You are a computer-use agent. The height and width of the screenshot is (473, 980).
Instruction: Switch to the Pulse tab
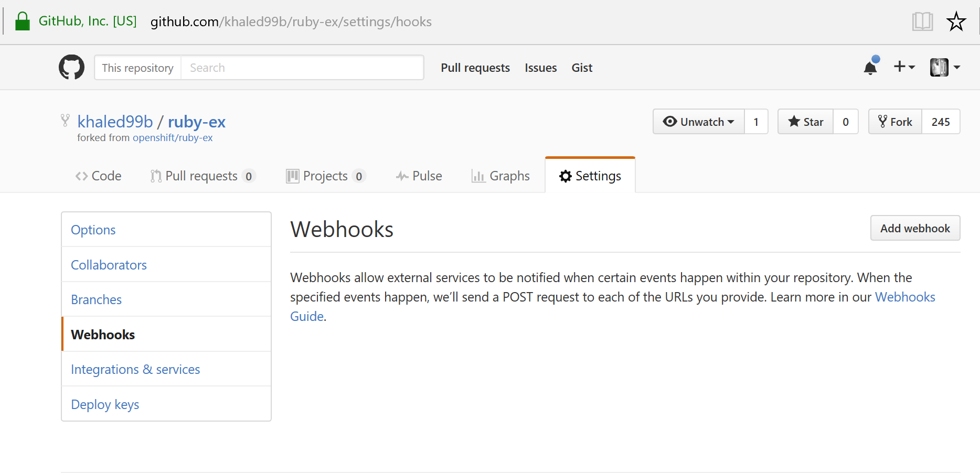click(x=419, y=176)
